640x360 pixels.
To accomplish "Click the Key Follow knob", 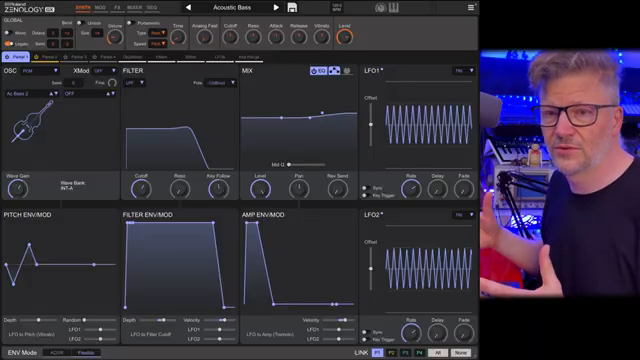I will coord(218,189).
